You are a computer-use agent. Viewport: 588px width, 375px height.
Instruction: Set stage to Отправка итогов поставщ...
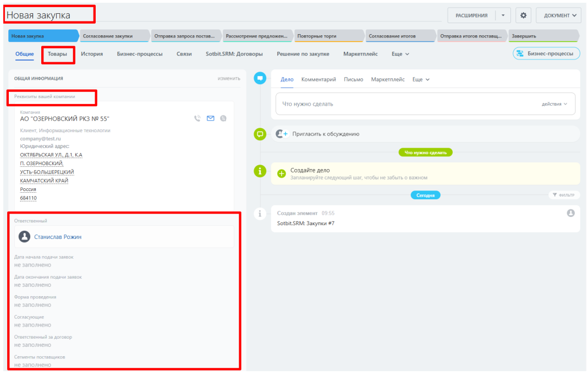[472, 36]
